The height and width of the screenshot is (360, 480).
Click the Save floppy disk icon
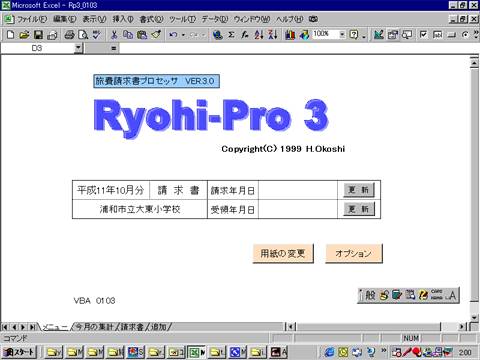(39, 35)
